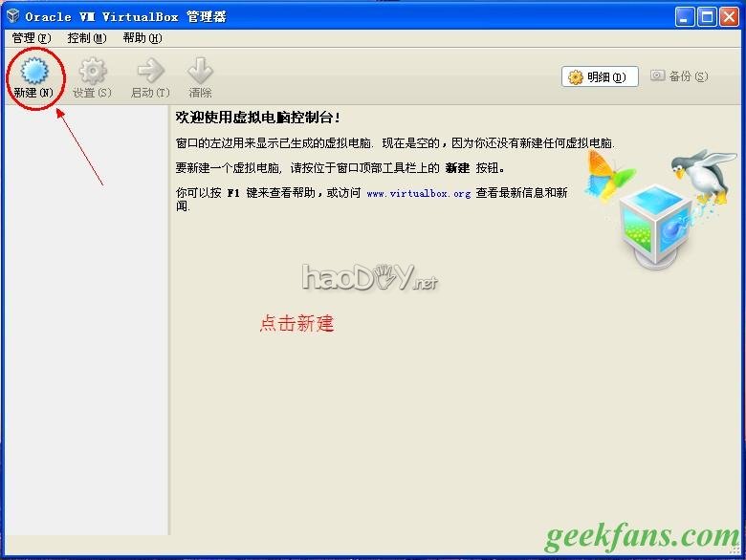Minimize the VirtualBox manager window
Screen dimensions: 746x560
click(685, 16)
